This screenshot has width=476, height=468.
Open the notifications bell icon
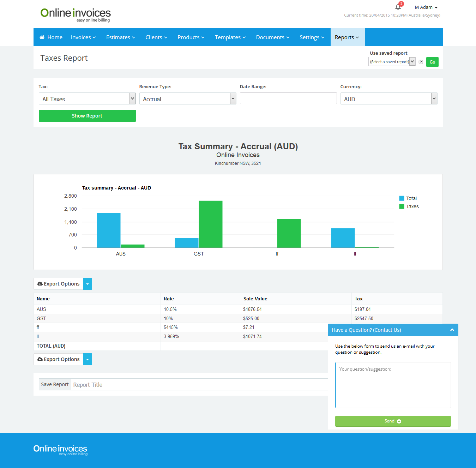[398, 7]
